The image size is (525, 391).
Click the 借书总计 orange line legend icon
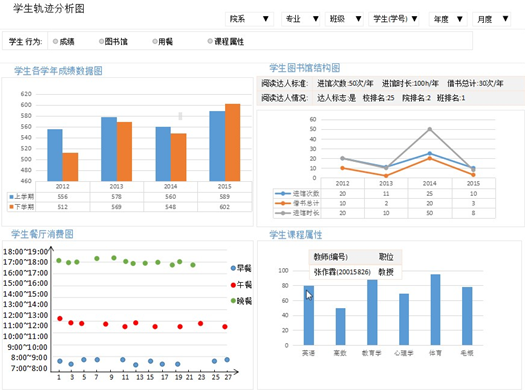(x=283, y=203)
